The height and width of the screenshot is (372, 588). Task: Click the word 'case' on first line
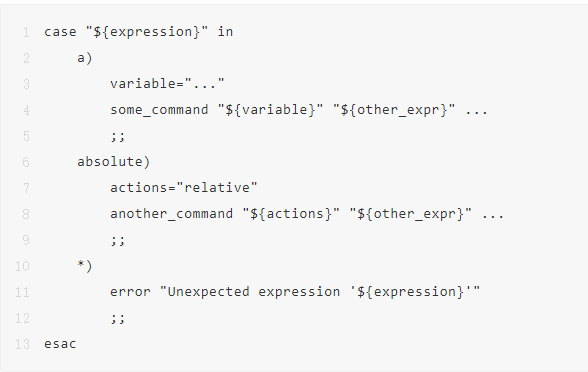(60, 32)
